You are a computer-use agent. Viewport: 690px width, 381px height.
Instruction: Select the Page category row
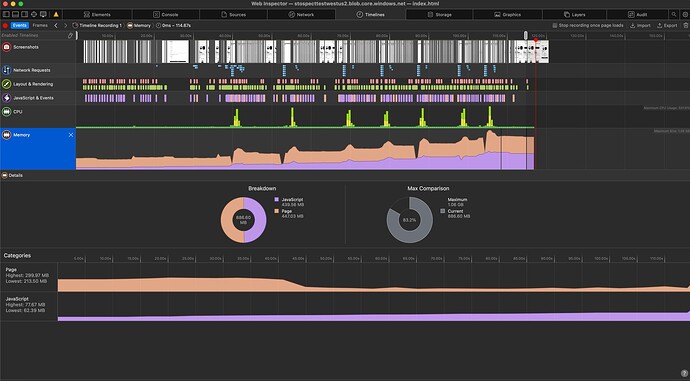(345, 277)
